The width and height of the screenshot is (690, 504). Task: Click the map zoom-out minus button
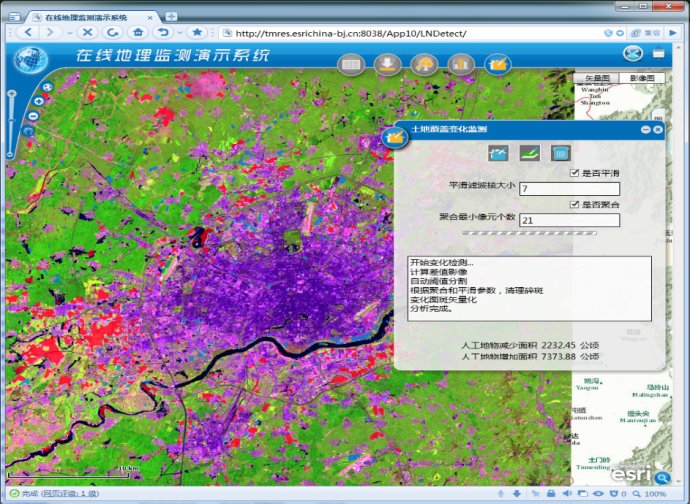click(x=32, y=116)
